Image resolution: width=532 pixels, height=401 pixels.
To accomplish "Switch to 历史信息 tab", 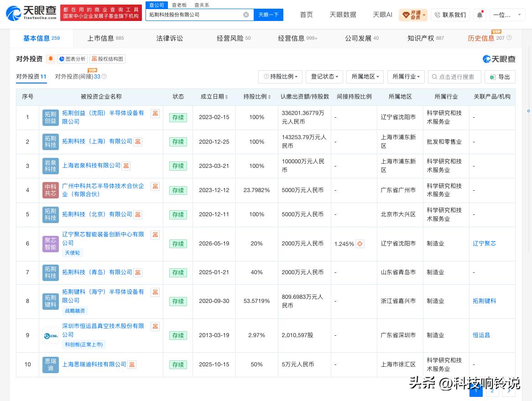I will pyautogui.click(x=486, y=38).
